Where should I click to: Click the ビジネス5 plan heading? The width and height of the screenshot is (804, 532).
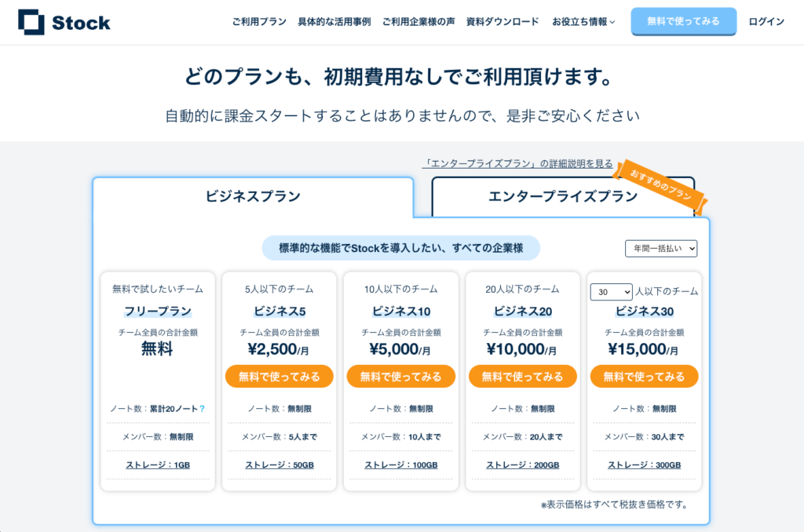[280, 312]
